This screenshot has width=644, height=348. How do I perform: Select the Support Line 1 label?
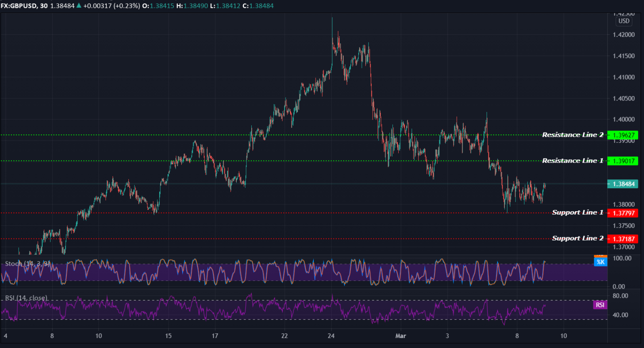578,212
